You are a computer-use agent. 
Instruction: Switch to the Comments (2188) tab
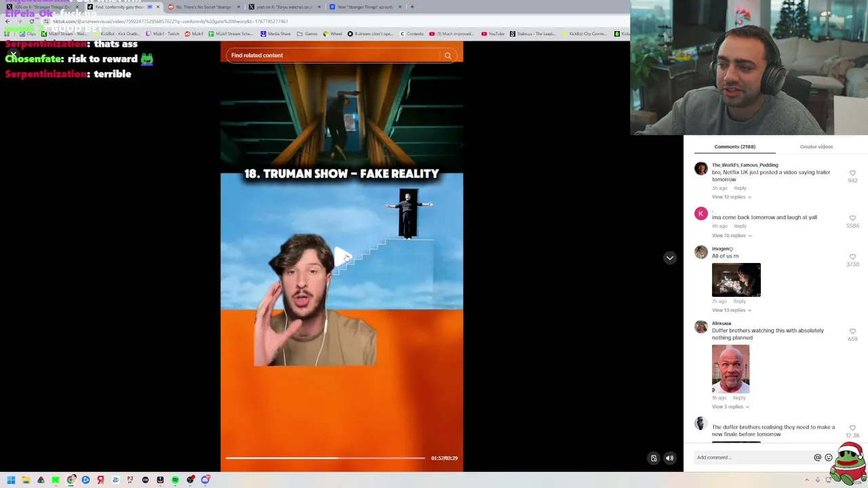click(734, 146)
